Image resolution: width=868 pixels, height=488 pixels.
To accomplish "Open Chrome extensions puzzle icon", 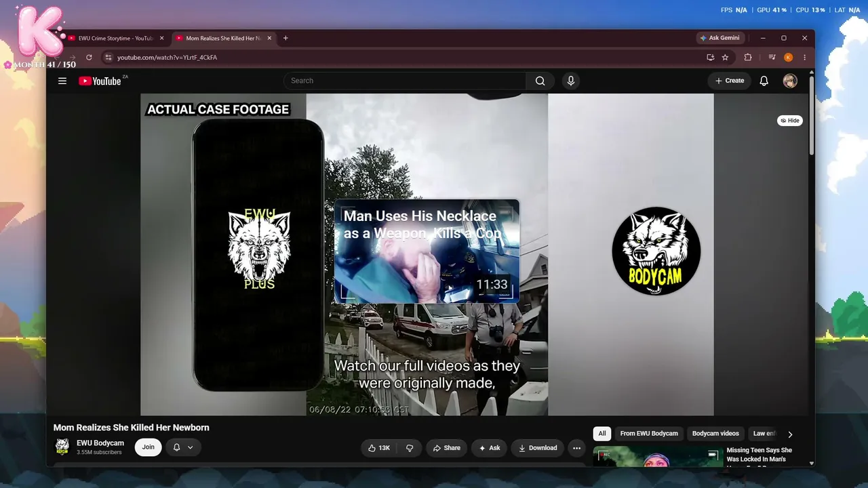I will (x=748, y=58).
